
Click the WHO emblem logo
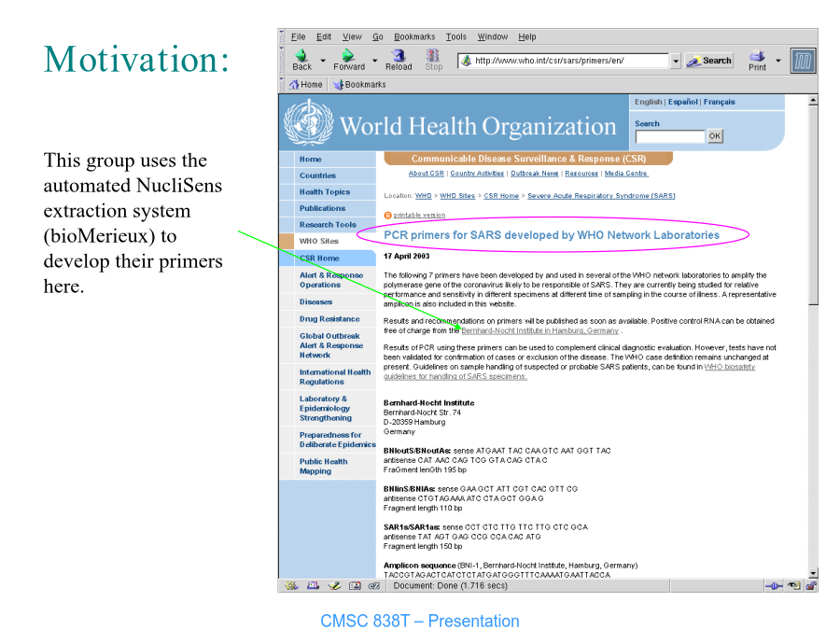[x=308, y=122]
